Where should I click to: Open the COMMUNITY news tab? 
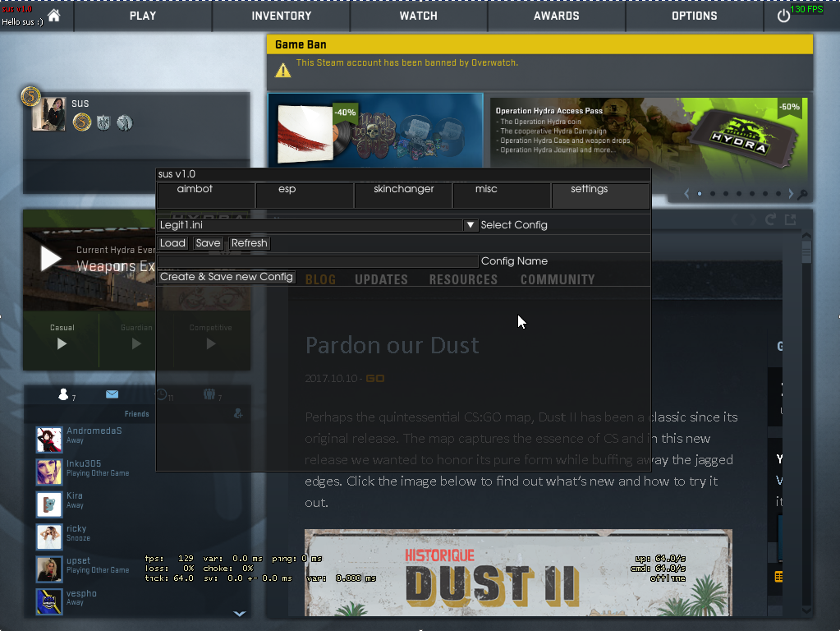click(x=558, y=280)
